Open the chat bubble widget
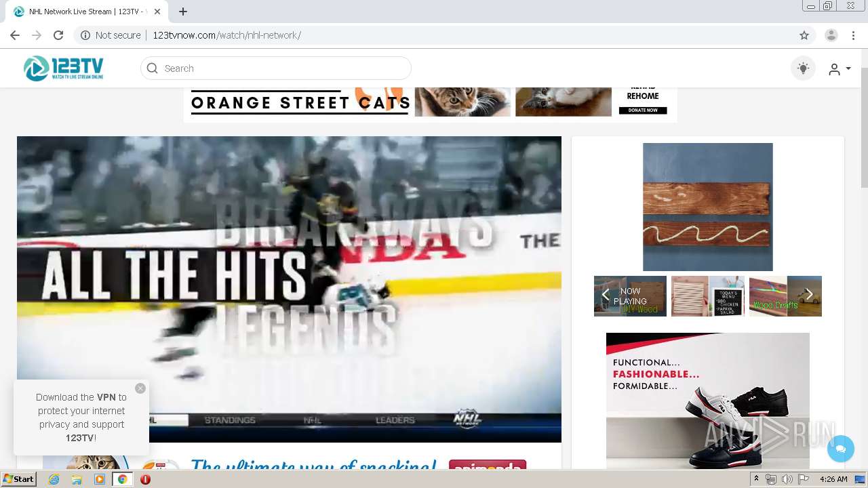The height and width of the screenshot is (488, 868). tap(841, 449)
